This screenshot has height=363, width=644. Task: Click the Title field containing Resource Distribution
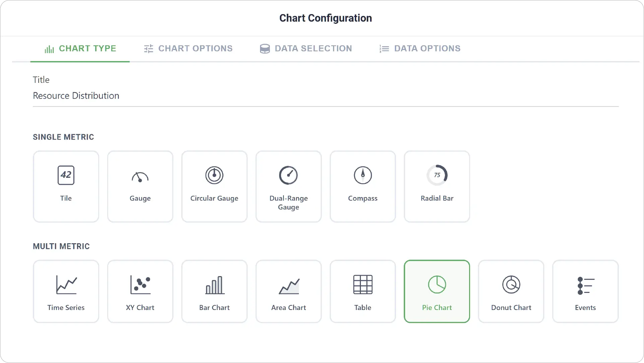[326, 96]
